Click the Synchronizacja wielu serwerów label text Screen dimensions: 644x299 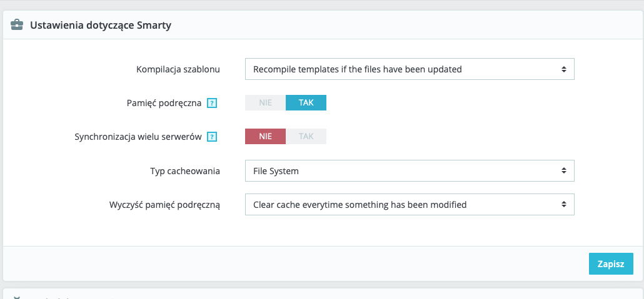(138, 137)
